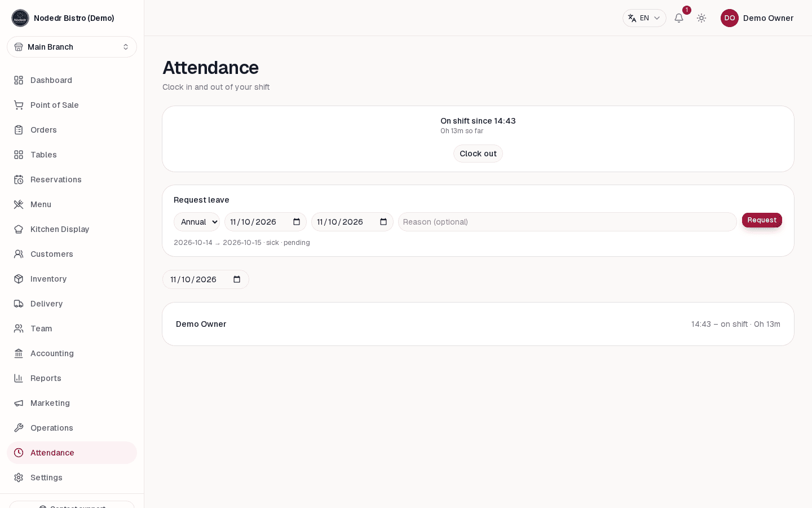This screenshot has width=812, height=508.
Task: Click the Delivery truck icon
Action: pos(19,304)
